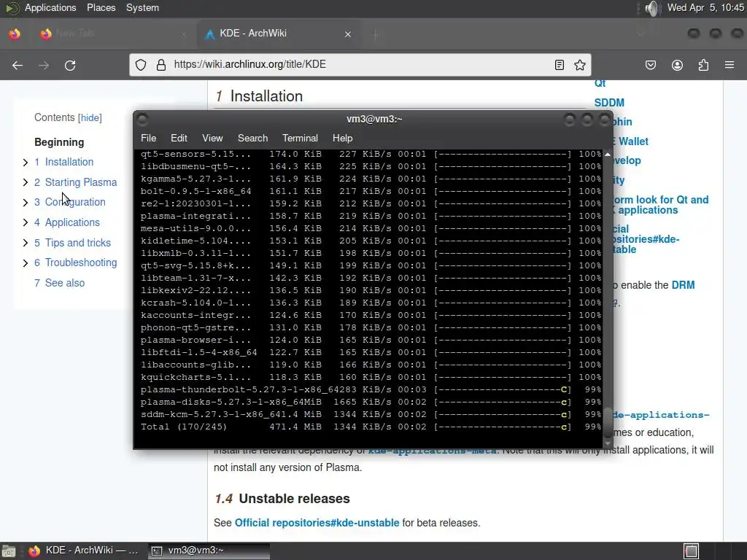Switch to KDE - ArchWiki taskbar button

tap(85, 551)
